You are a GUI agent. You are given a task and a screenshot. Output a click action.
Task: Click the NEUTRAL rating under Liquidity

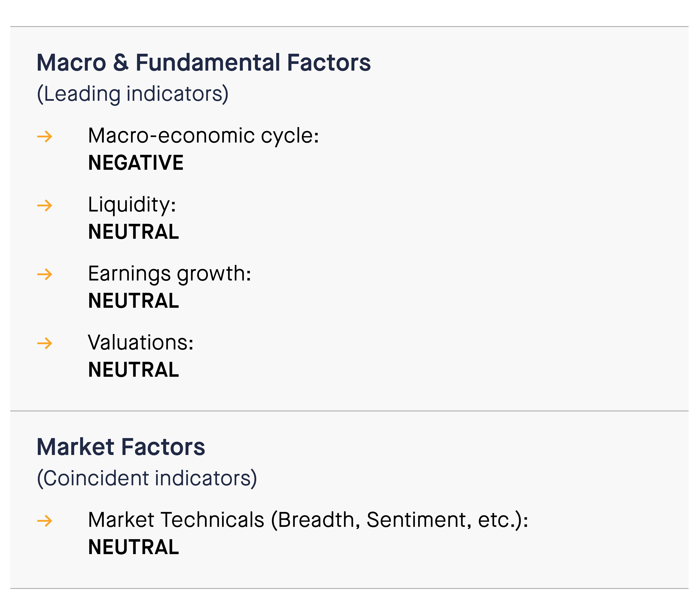134,232
